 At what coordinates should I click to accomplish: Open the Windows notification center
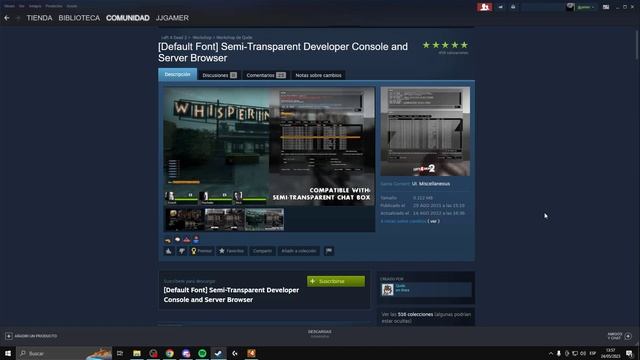(x=629, y=353)
